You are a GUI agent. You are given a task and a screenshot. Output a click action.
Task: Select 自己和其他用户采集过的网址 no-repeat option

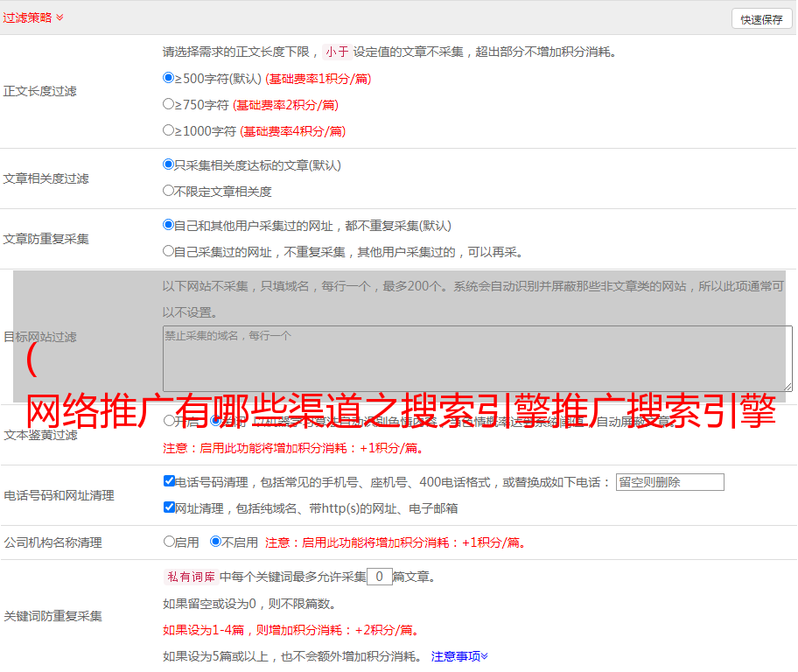click(169, 225)
